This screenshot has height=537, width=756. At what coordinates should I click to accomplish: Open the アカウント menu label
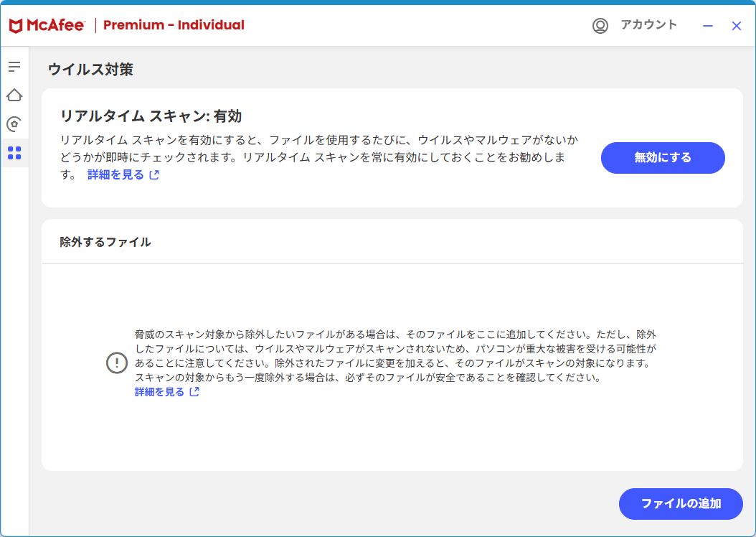click(648, 24)
